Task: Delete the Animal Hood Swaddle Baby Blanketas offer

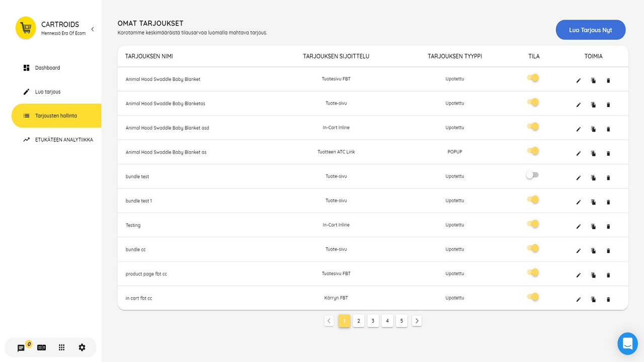Action: coord(608,105)
